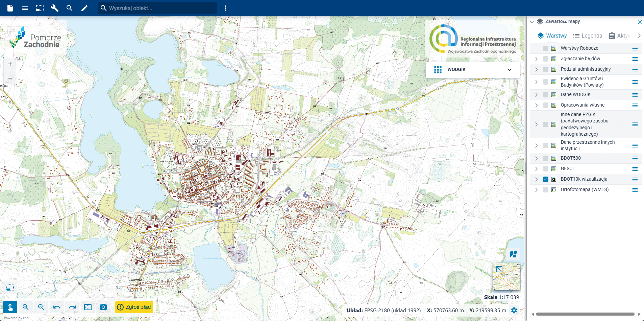Expand the BDOT500 layer group
644x321 pixels.
[x=536, y=158]
